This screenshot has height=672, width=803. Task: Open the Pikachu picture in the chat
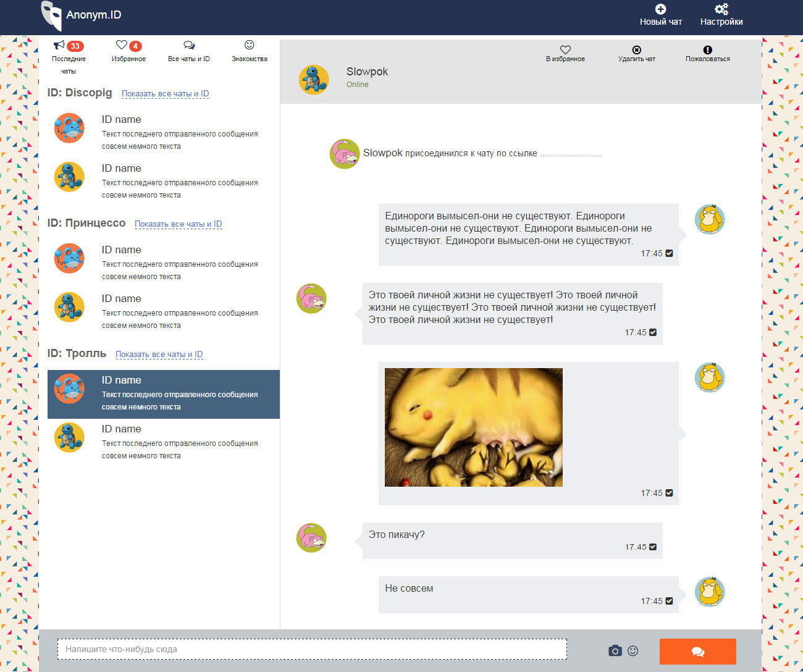(474, 427)
